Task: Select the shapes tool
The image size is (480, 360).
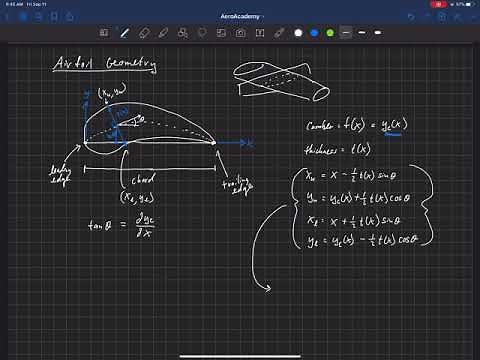Action: [183, 33]
